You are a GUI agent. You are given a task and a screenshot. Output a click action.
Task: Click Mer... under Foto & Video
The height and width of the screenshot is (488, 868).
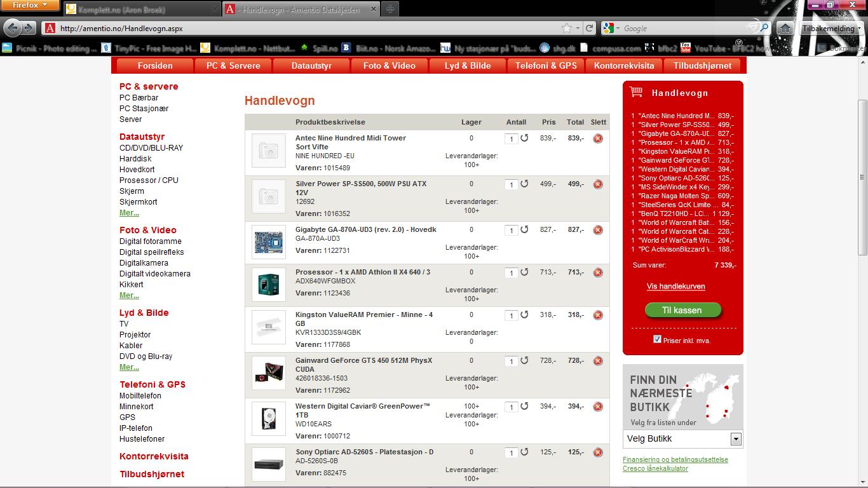pyautogui.click(x=129, y=295)
